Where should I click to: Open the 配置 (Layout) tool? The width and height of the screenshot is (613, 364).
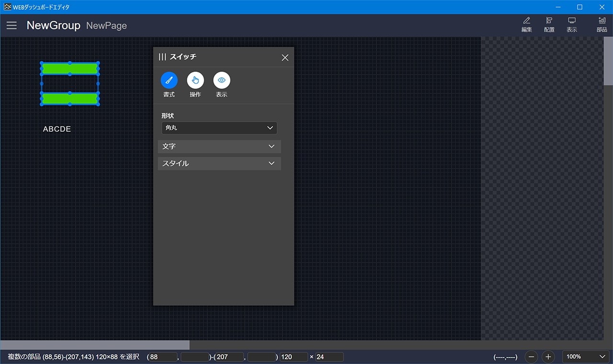pos(549,24)
